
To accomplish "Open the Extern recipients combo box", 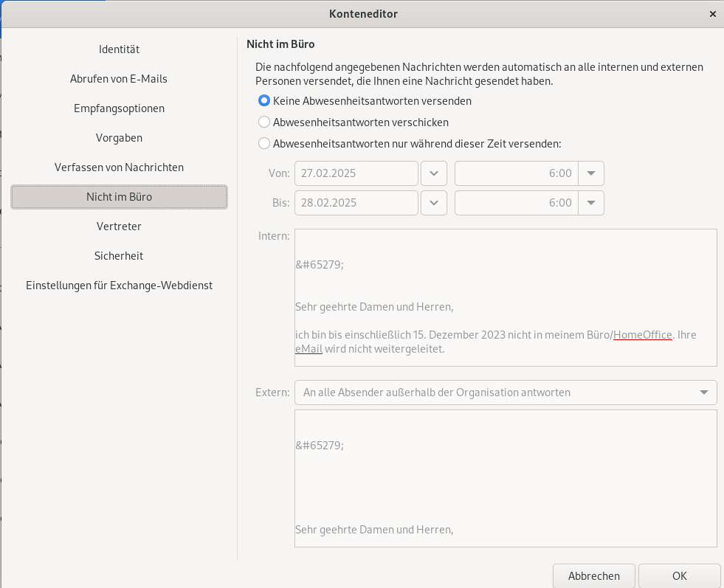I will 506,392.
